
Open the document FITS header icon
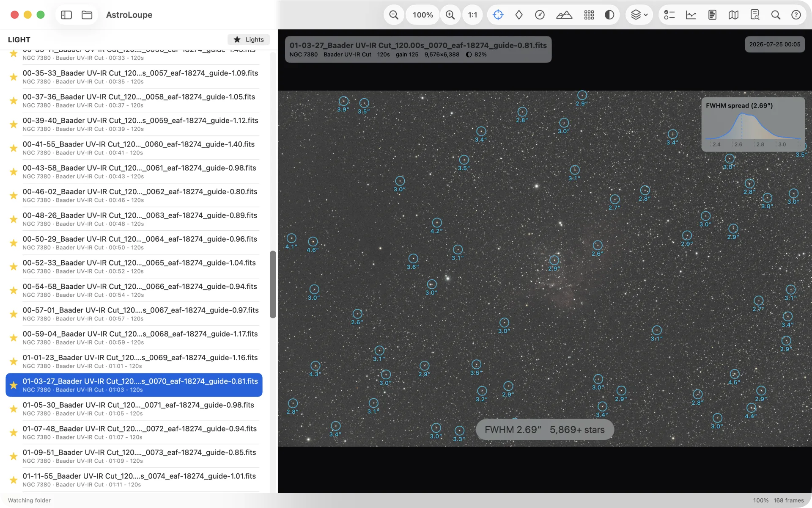[x=712, y=15]
